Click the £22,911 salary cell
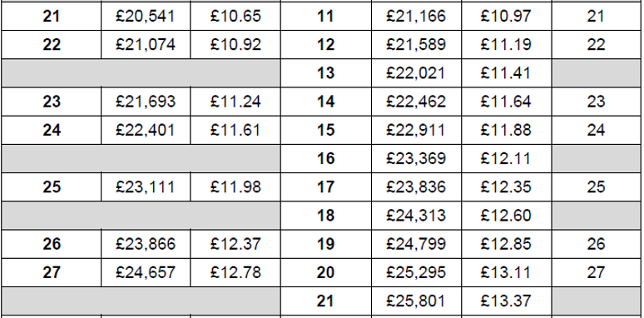 pos(416,130)
